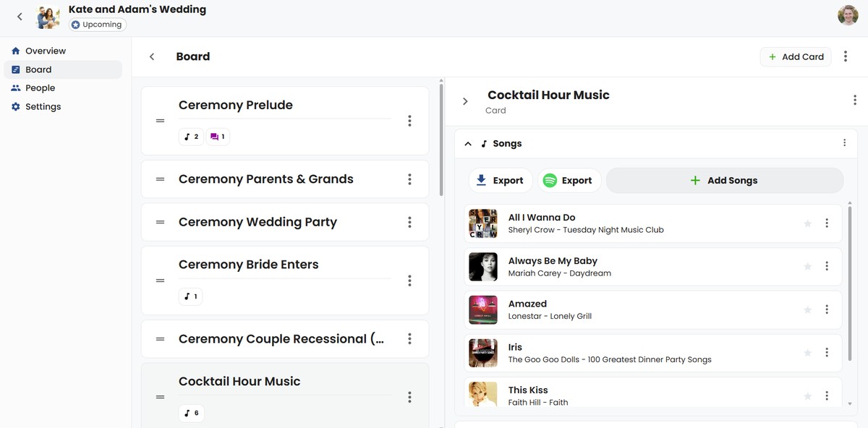
Task: Click the download Export button
Action: [500, 181]
